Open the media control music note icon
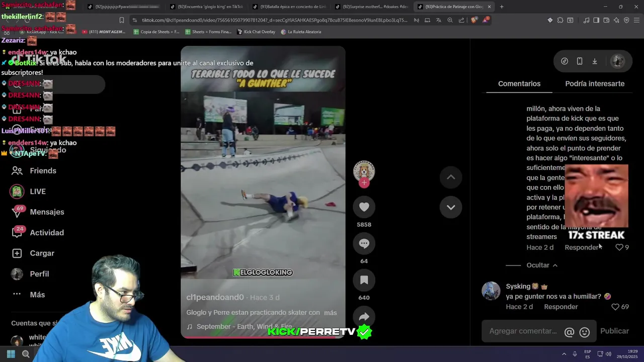The width and height of the screenshot is (644, 362). click(586, 20)
